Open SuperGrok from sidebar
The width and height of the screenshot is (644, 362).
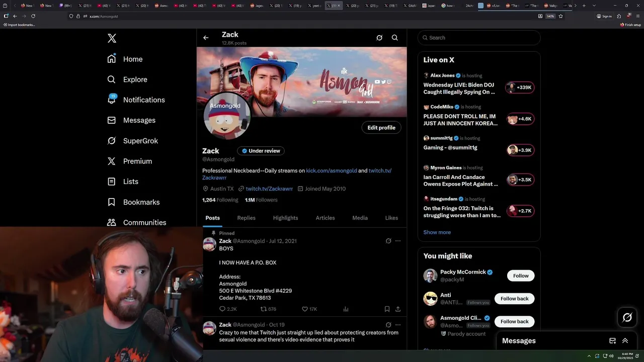[x=133, y=141]
